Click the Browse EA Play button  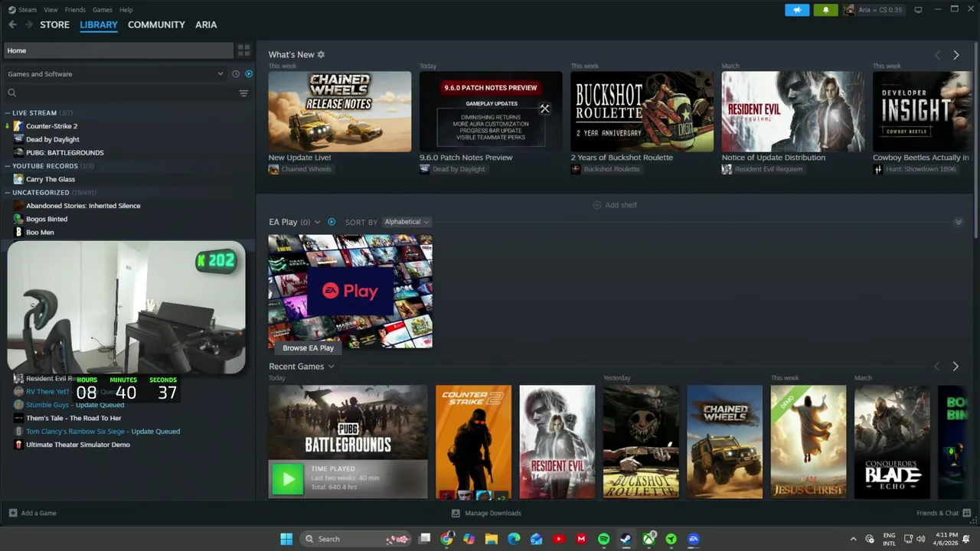[308, 347]
